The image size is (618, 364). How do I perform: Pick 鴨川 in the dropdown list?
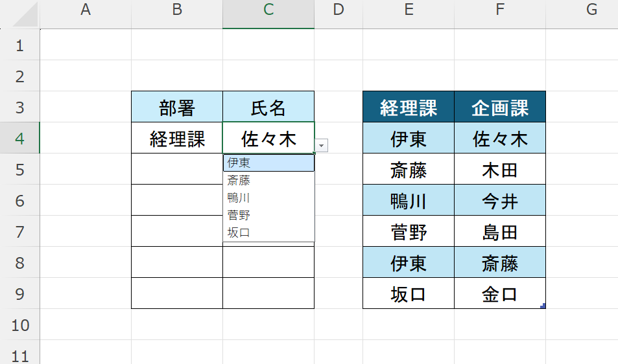[268, 198]
